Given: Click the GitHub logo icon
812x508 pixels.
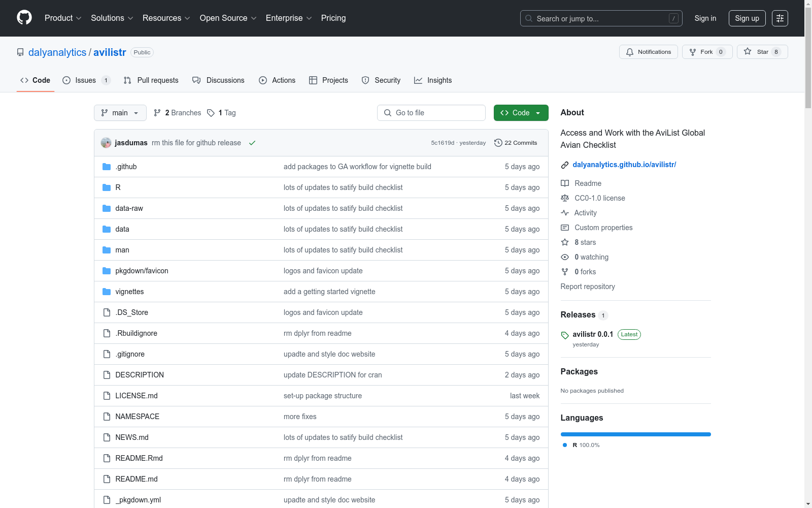Looking at the screenshot, I should [24, 18].
